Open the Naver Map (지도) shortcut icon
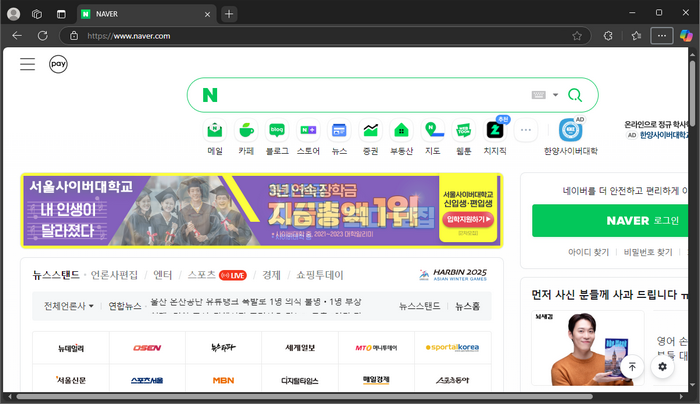Screen dimensions: 700x404 pyautogui.click(x=432, y=131)
